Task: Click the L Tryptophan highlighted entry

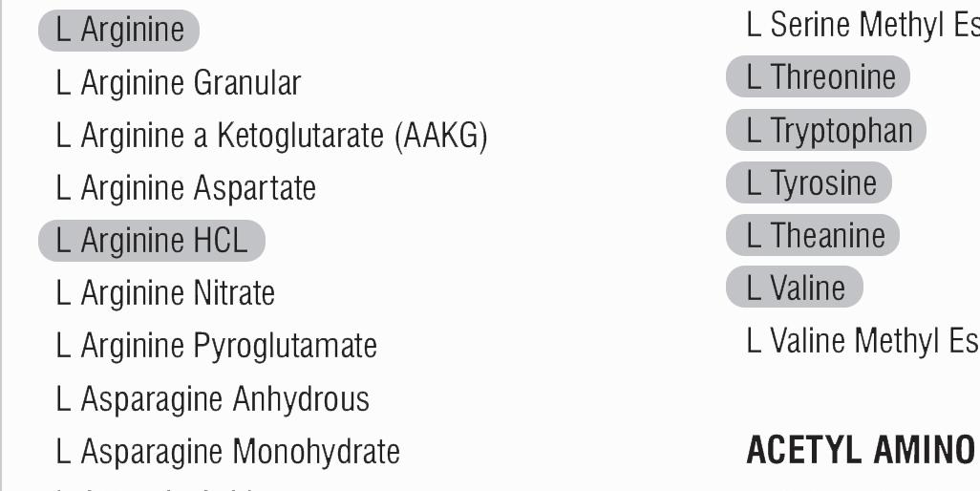Action: click(x=825, y=130)
